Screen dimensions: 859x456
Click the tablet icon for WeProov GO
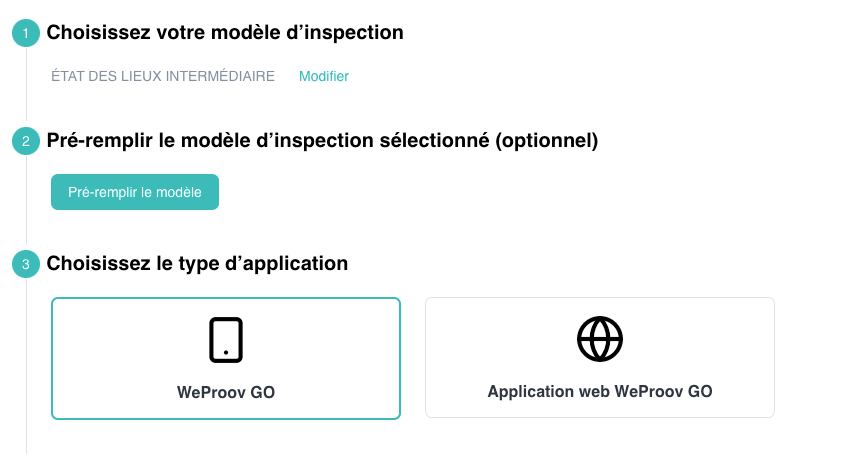[226, 340]
